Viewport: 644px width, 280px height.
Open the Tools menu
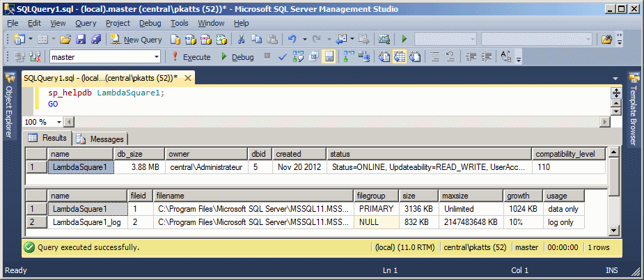coord(180,24)
